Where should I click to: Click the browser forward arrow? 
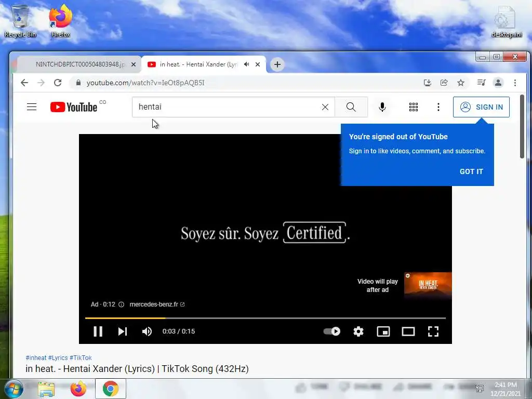[41, 83]
